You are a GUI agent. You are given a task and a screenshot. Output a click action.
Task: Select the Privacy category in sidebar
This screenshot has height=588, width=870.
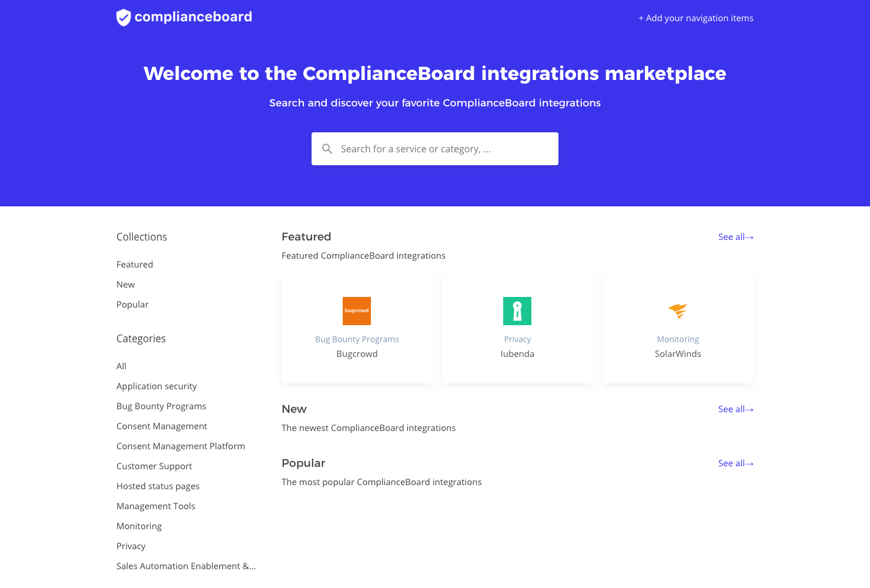click(x=131, y=546)
